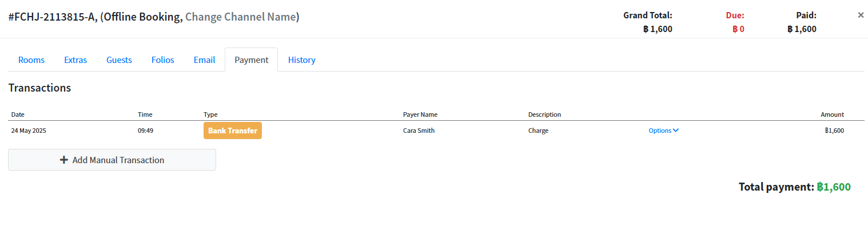868x237 pixels.
Task: Select the Payment tab
Action: tap(252, 60)
